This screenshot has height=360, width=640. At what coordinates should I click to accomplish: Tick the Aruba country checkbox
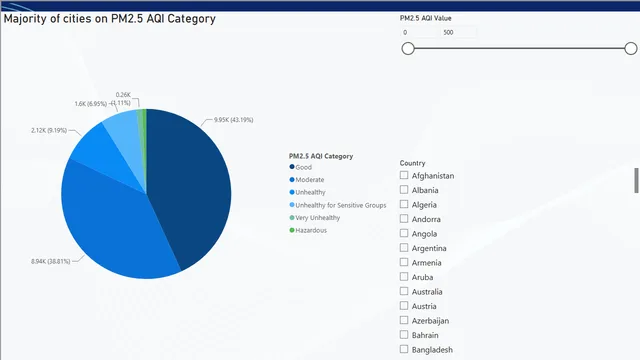coord(404,277)
